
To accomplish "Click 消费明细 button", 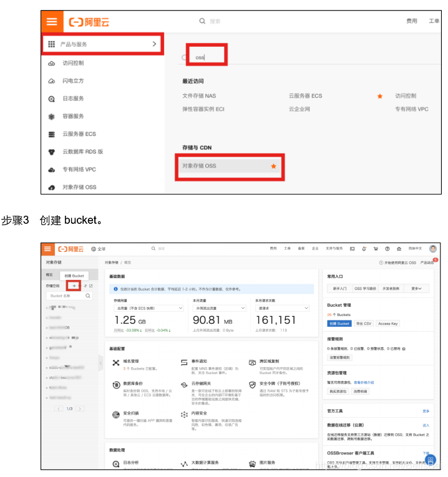I will coord(360,391).
